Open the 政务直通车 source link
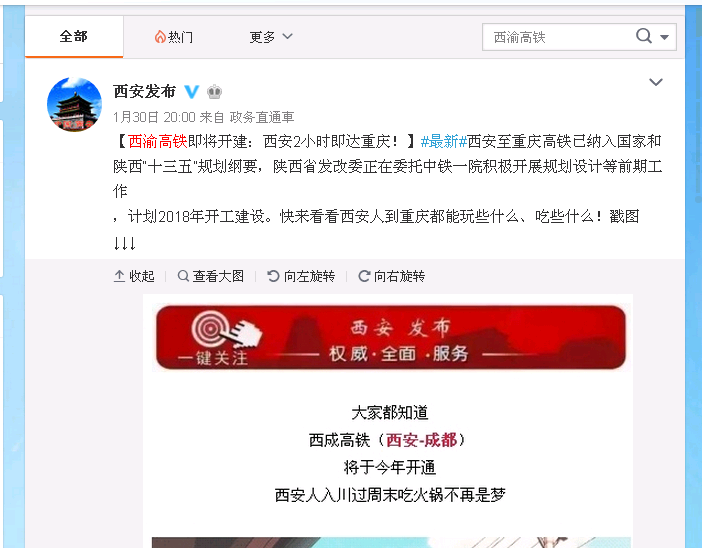The width and height of the screenshot is (702, 548). [x=262, y=117]
